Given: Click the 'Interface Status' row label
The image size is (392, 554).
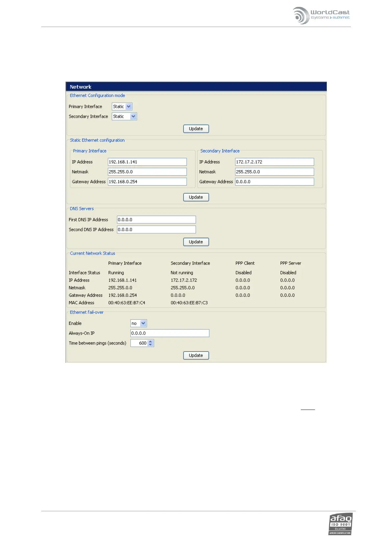Looking at the screenshot, I should point(84,273).
